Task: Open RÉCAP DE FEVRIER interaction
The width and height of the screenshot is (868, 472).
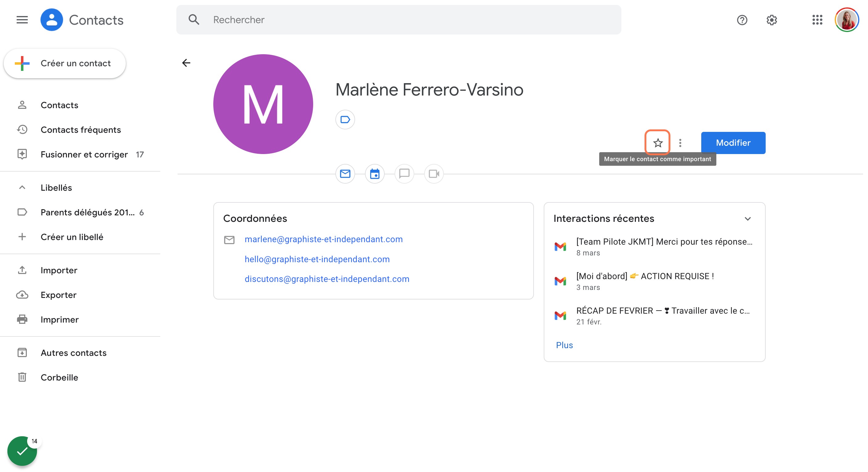Action: click(x=654, y=316)
